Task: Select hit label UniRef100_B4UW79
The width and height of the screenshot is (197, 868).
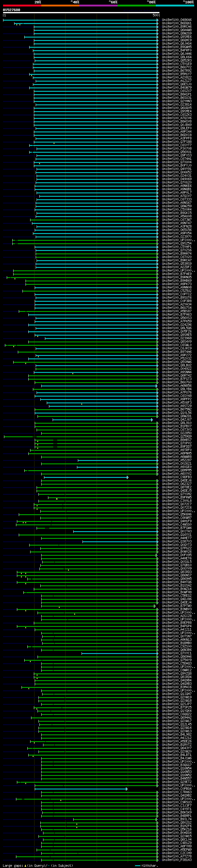Action: [x=177, y=88]
